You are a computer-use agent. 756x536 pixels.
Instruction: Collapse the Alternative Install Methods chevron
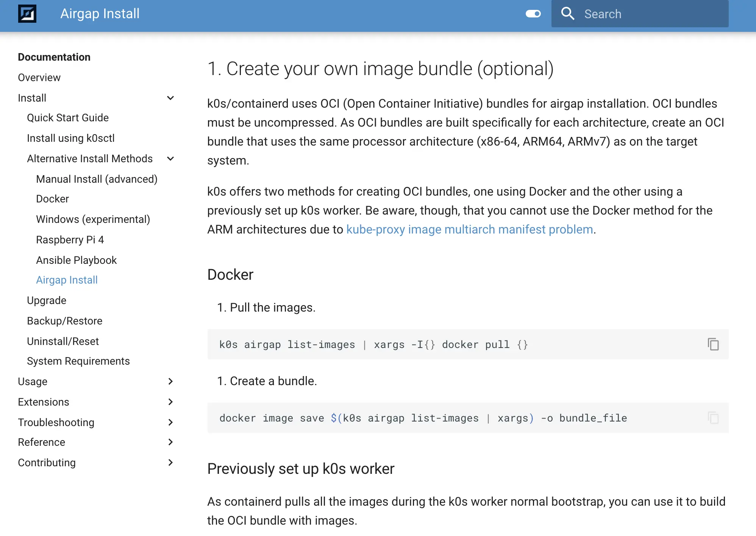pos(170,158)
